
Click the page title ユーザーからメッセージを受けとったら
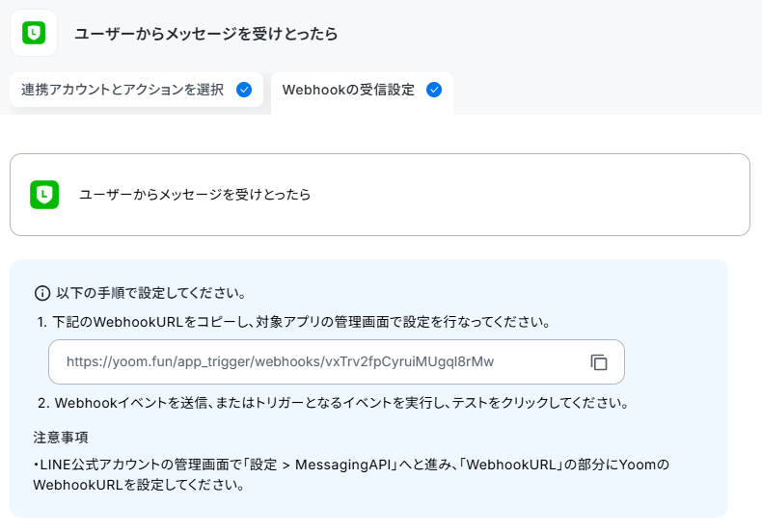[206, 34]
